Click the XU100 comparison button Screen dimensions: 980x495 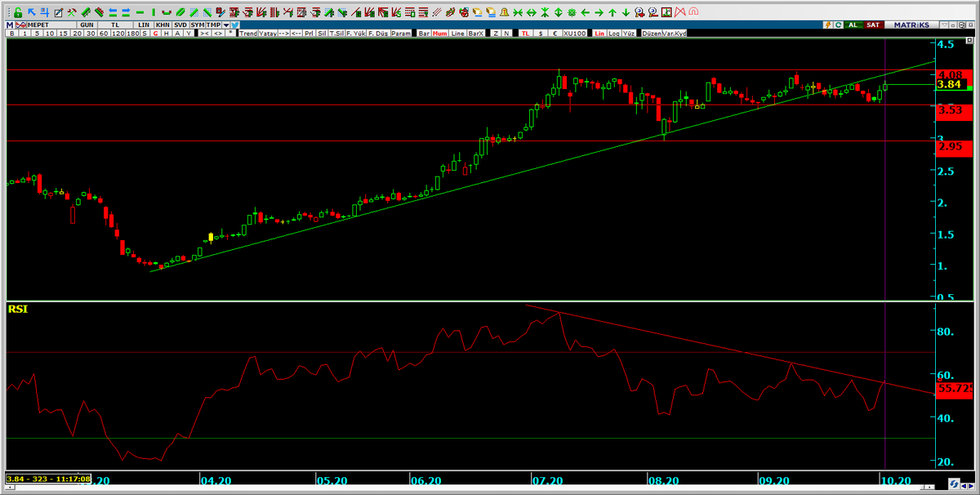coord(575,33)
